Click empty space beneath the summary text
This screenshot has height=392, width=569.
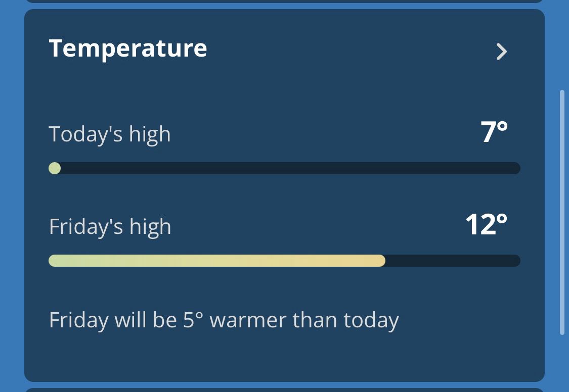[x=284, y=356]
